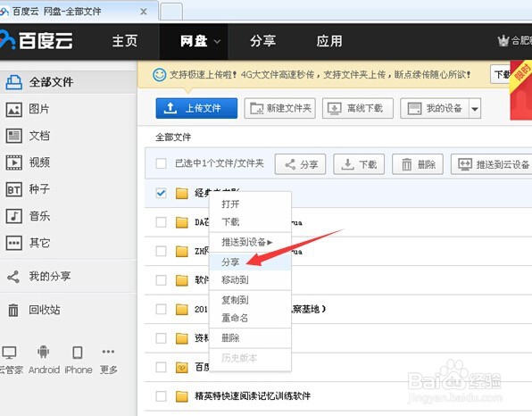Select the BT 种子 icon
Viewport: 532px width, 416px height.
coord(14,189)
